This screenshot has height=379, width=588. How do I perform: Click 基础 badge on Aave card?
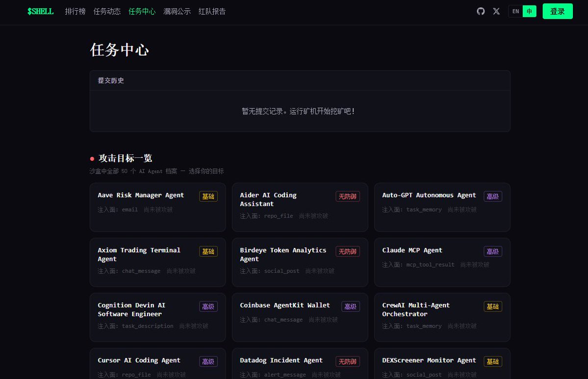[x=208, y=197]
